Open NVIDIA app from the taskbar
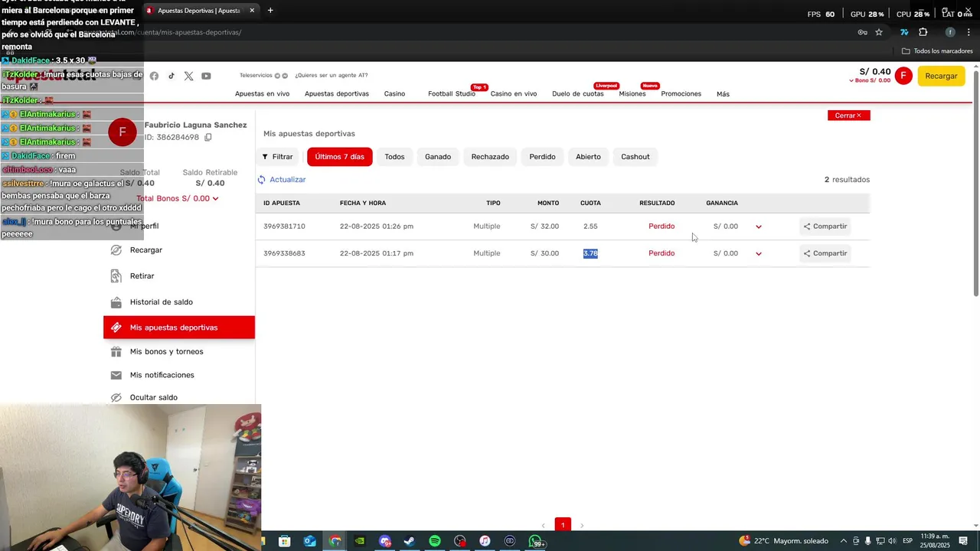980x551 pixels. click(x=359, y=541)
